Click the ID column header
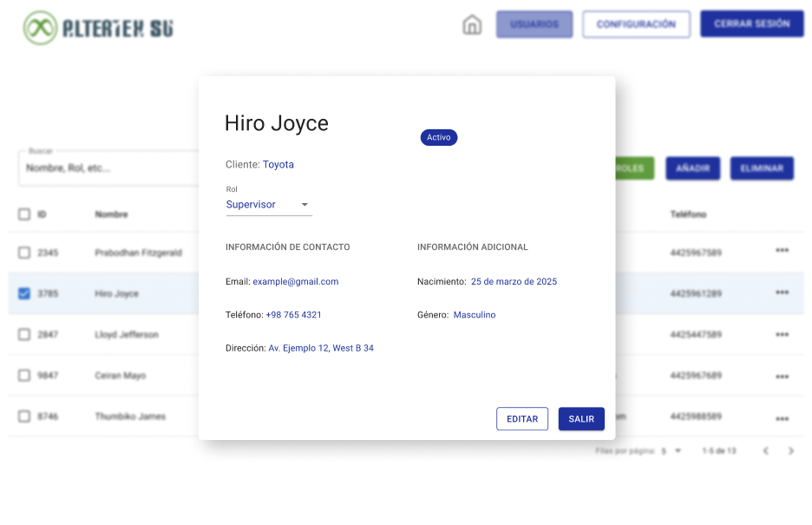Image resolution: width=812 pixels, height=525 pixels. pyautogui.click(x=42, y=214)
